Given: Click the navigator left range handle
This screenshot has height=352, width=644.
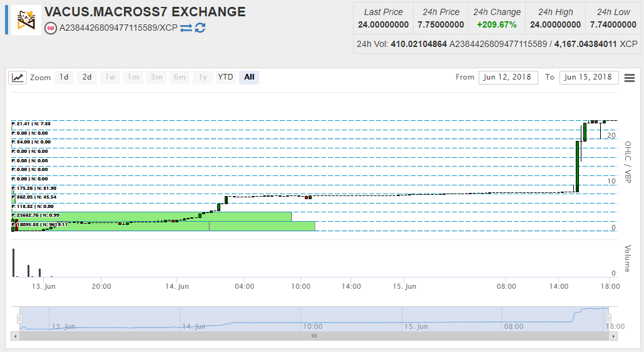Looking at the screenshot, I should pos(19,319).
